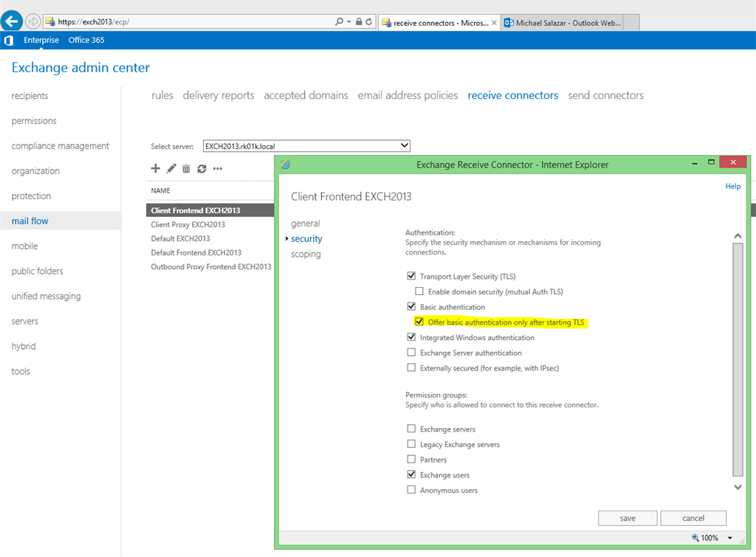Open recipients in left navigation
The height and width of the screenshot is (557, 756).
pyautogui.click(x=30, y=95)
